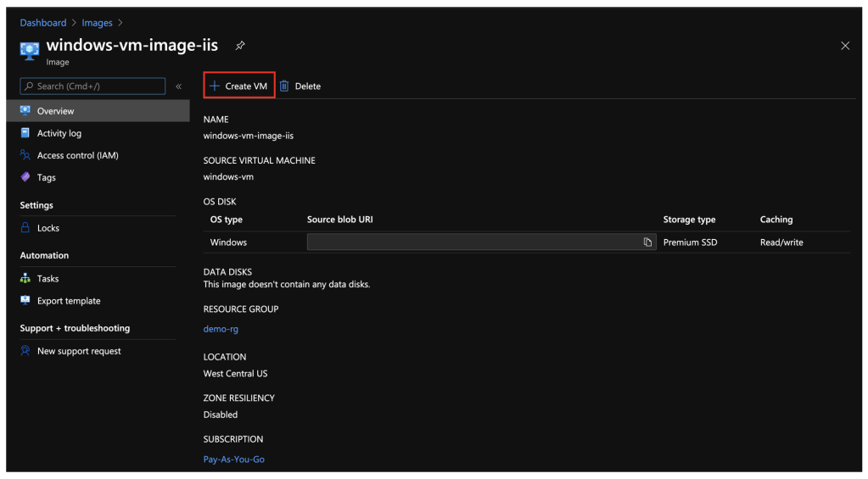
Task: Click the Export template icon
Action: (x=25, y=301)
